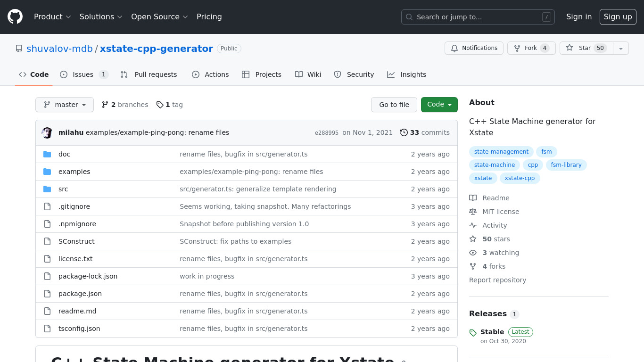This screenshot has height=362, width=644.
Task: Click the package.json file icon
Action: point(47,294)
